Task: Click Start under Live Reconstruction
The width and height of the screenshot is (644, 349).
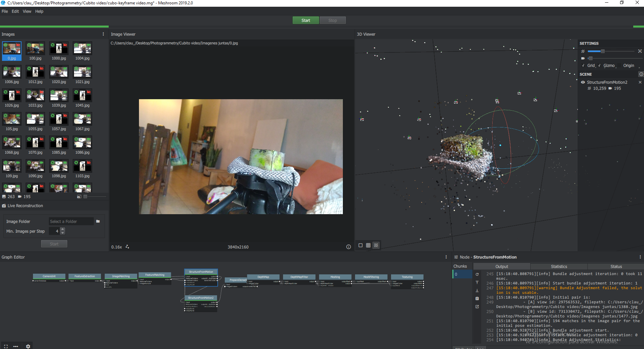Action: point(54,244)
